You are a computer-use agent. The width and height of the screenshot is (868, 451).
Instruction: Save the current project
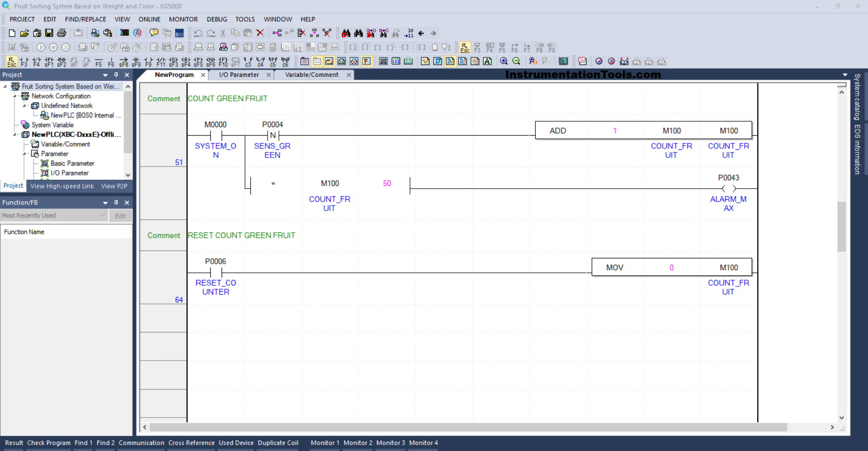click(x=49, y=33)
